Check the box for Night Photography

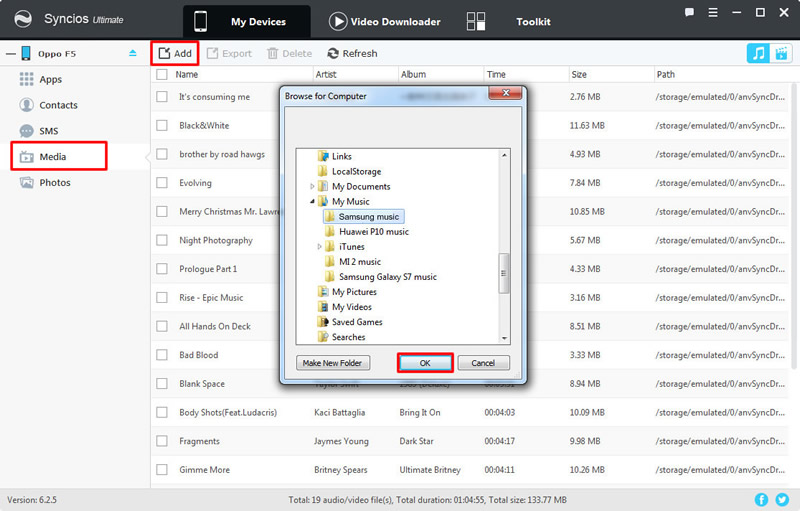[x=162, y=240]
